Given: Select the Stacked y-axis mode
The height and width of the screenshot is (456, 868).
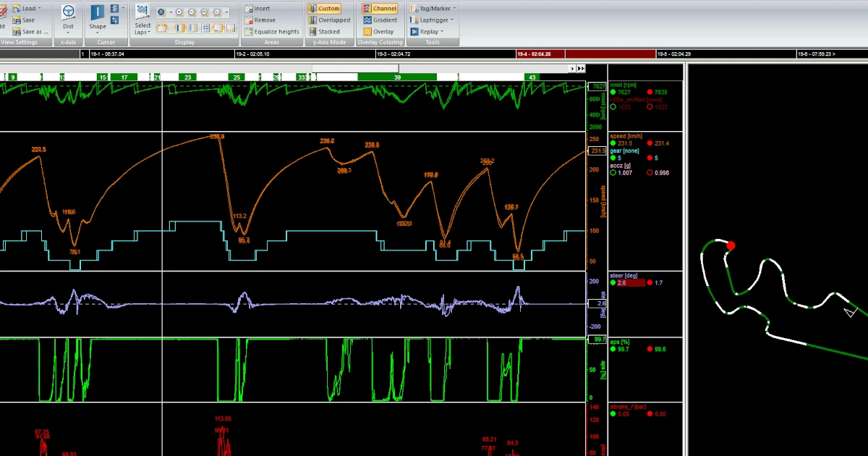Looking at the screenshot, I should tap(324, 32).
